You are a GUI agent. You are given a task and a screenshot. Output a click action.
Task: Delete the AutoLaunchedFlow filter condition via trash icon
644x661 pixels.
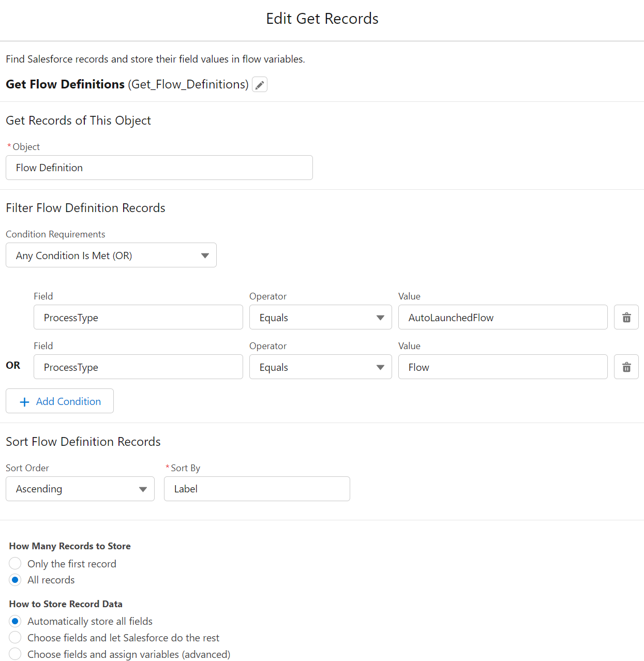click(x=626, y=317)
